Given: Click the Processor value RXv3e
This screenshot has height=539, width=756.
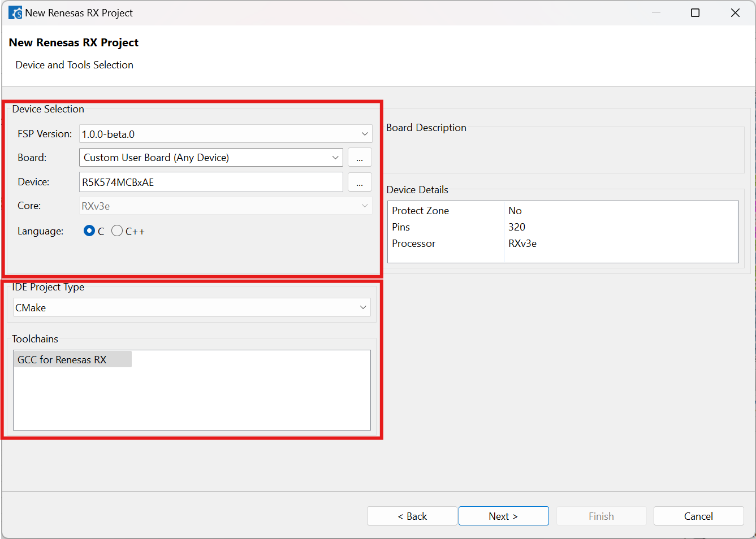Looking at the screenshot, I should click(x=522, y=244).
